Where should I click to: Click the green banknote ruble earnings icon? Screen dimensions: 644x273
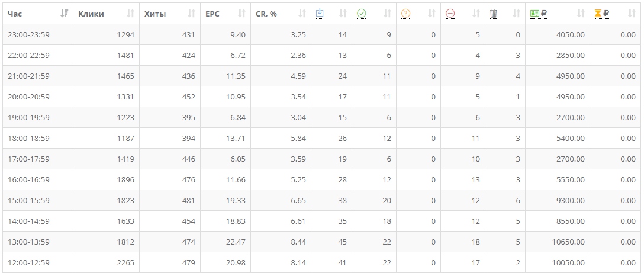point(539,14)
